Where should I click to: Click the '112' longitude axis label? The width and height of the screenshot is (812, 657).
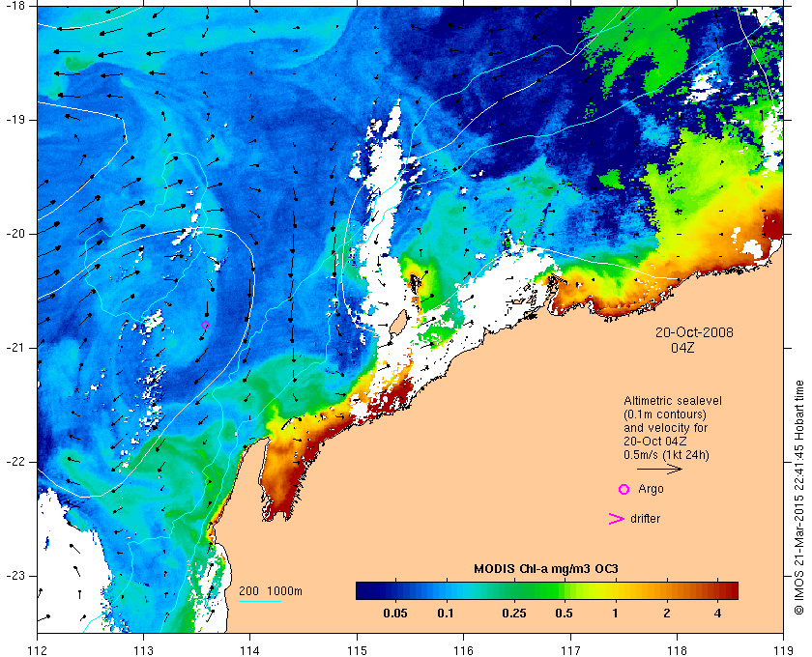tap(38, 650)
